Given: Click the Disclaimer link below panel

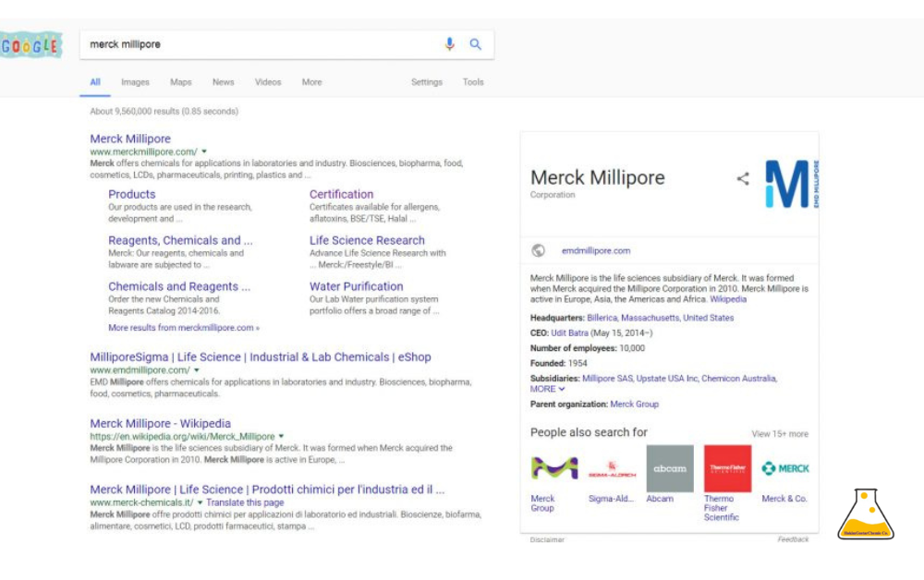Looking at the screenshot, I should [547, 539].
